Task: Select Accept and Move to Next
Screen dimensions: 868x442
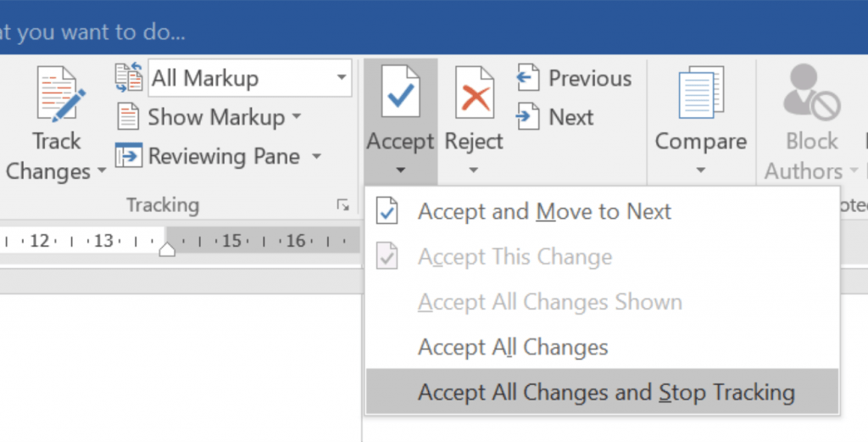Action: coord(544,212)
